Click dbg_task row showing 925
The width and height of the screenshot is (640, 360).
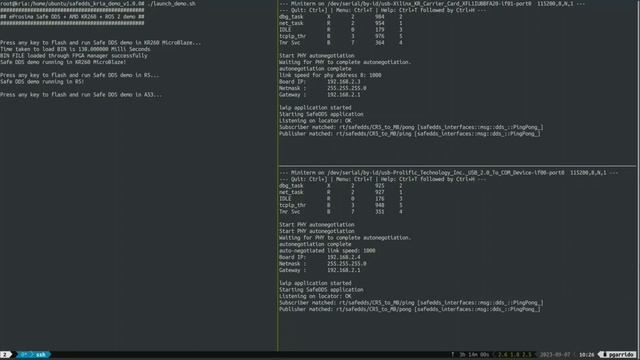[x=341, y=186]
